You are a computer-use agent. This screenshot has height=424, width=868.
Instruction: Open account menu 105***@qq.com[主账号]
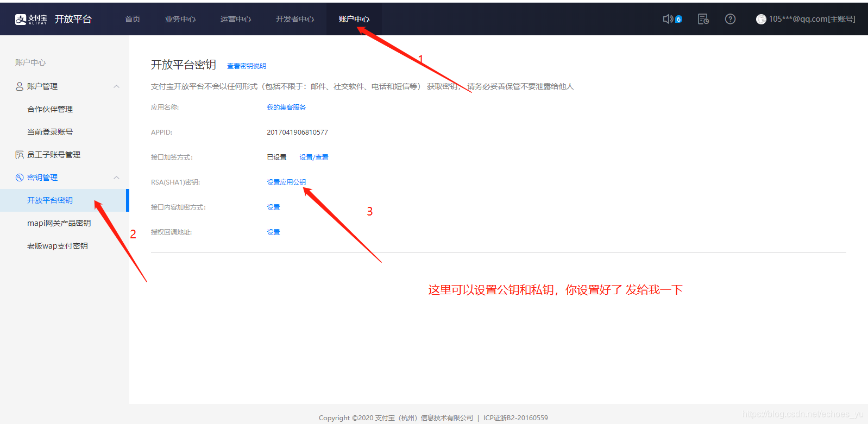click(812, 19)
